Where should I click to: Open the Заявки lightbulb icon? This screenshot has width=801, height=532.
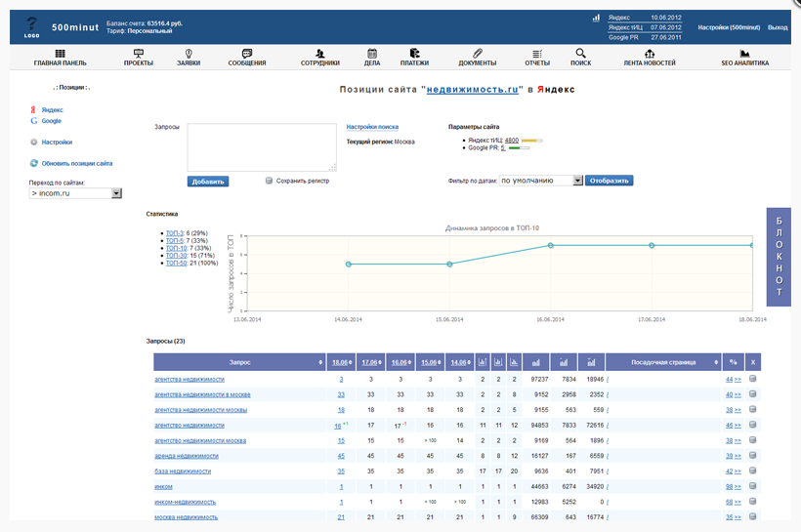click(189, 54)
